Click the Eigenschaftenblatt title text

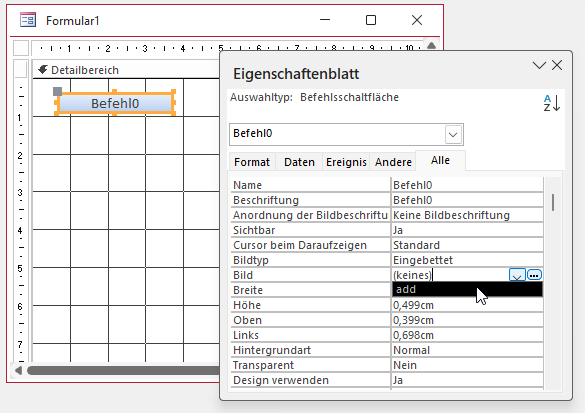click(296, 73)
